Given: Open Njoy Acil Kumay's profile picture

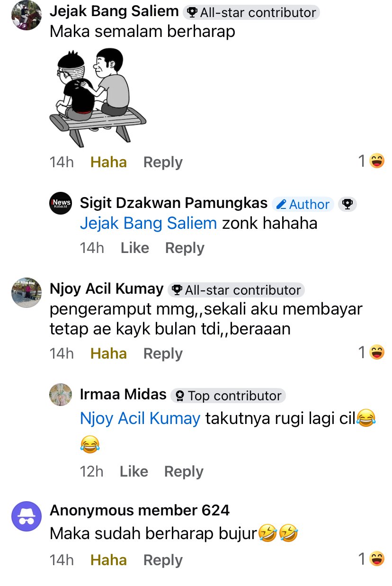Looking at the screenshot, I should coord(27,293).
